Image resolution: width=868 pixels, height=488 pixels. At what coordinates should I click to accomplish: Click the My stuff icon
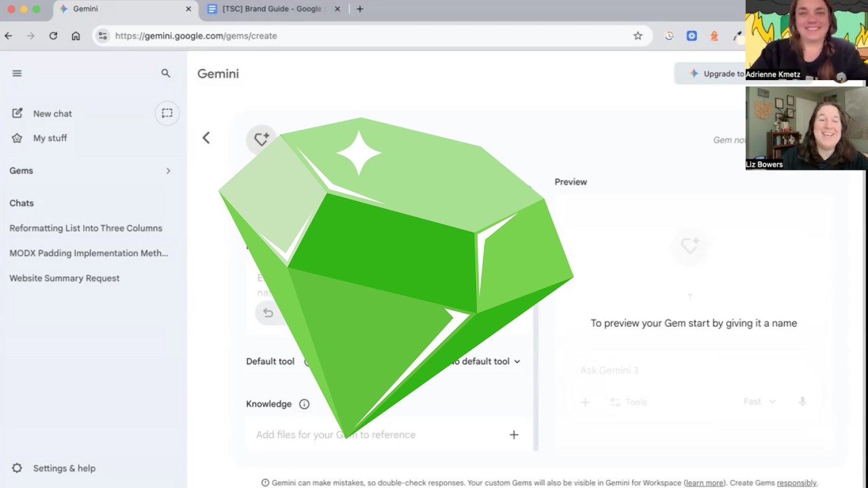18,138
